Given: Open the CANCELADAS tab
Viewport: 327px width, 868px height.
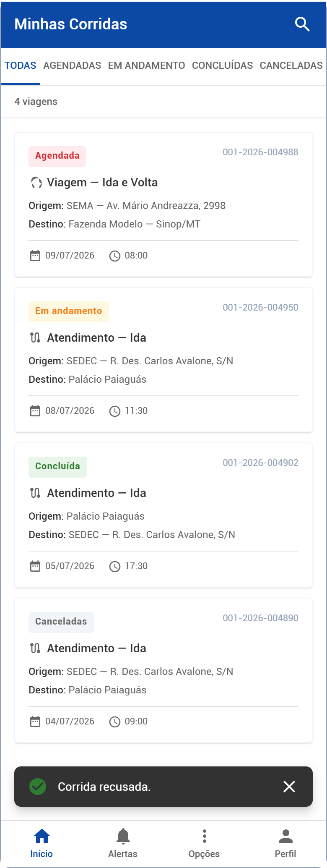Looking at the screenshot, I should (x=291, y=65).
